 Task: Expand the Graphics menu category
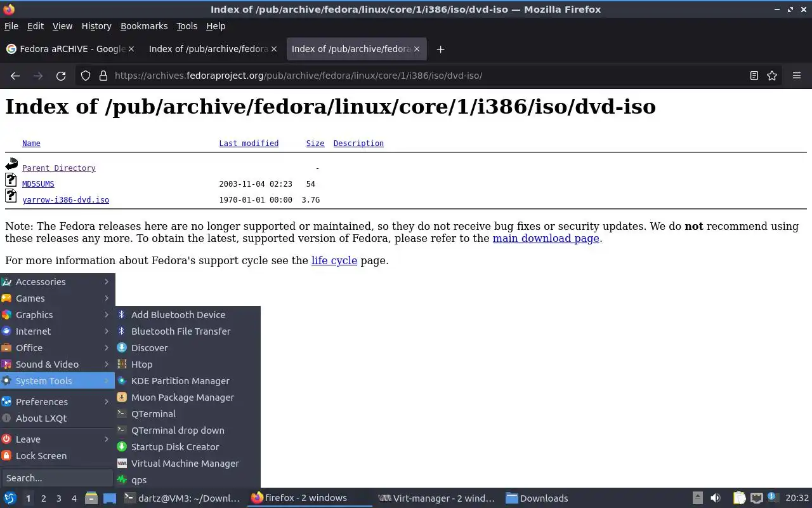(57, 315)
